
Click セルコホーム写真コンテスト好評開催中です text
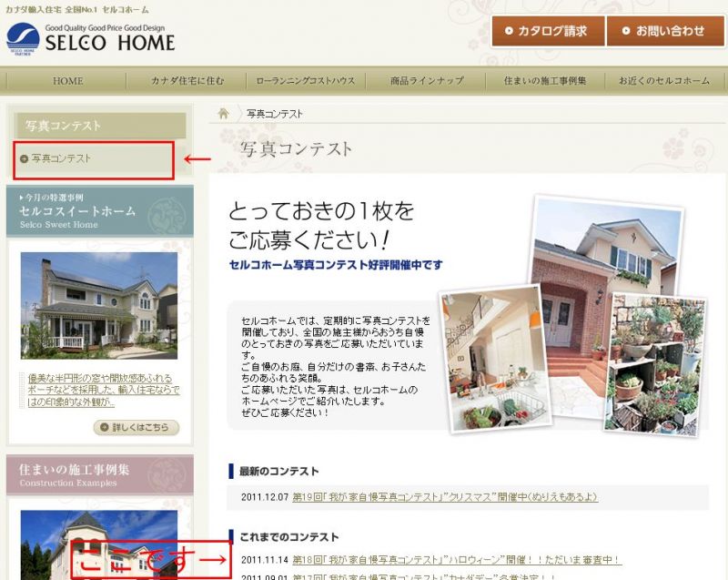336,265
